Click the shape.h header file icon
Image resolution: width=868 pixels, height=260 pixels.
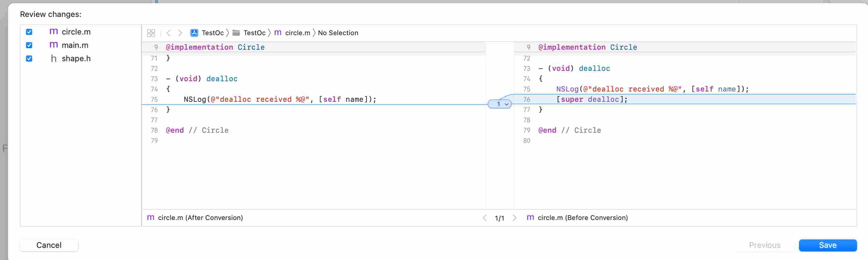pyautogui.click(x=53, y=59)
